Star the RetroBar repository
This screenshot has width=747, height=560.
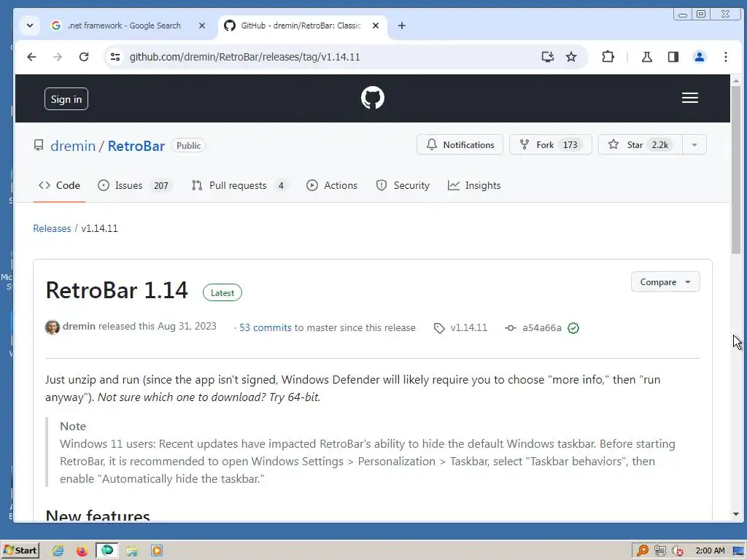640,145
